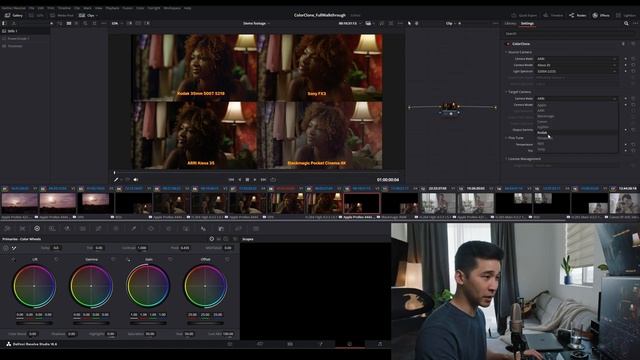Toggle loop playback in the viewer
Viewport: 640px width, 360px height.
[x=273, y=180]
